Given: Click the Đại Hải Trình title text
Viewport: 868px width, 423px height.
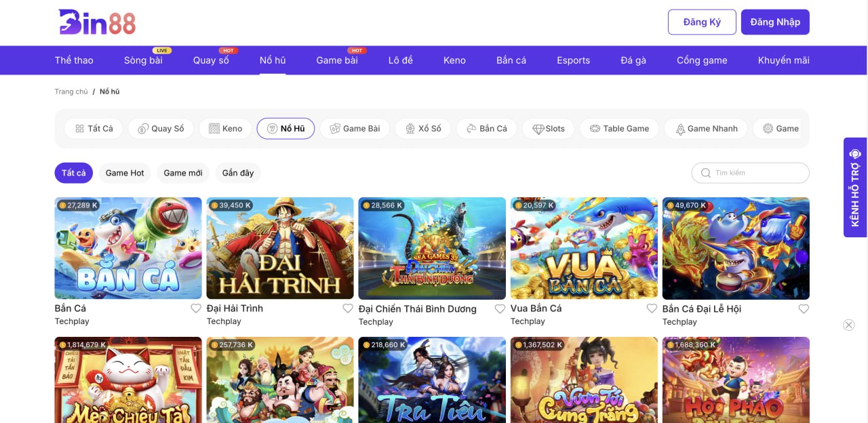Looking at the screenshot, I should point(235,308).
